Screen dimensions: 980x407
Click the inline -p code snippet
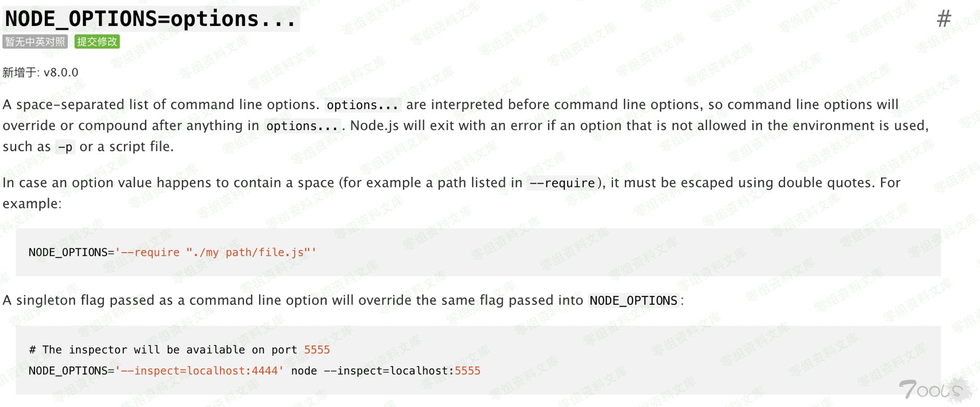(x=65, y=147)
